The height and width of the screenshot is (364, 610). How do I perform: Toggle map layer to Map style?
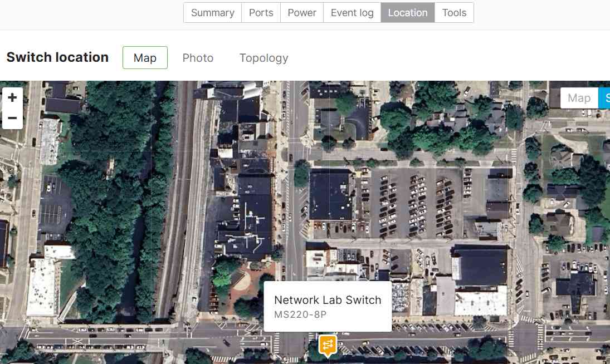579,99
